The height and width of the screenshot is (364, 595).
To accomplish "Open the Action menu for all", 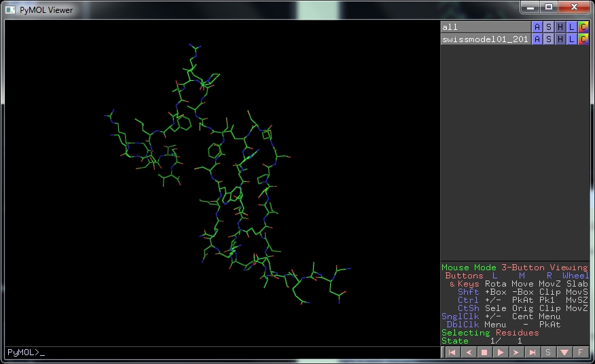I will 537,27.
